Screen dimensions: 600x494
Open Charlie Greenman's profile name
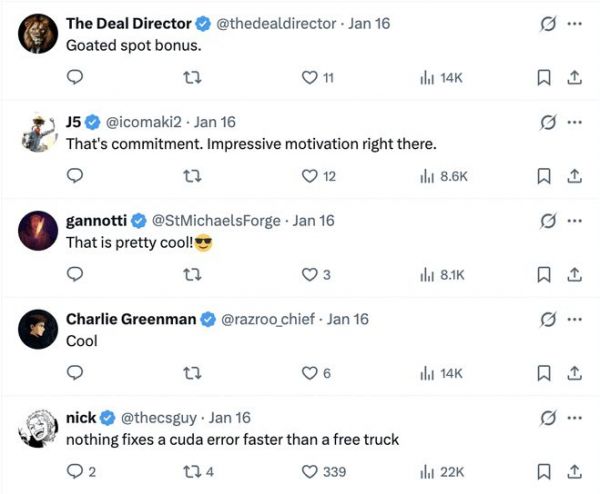pos(131,319)
